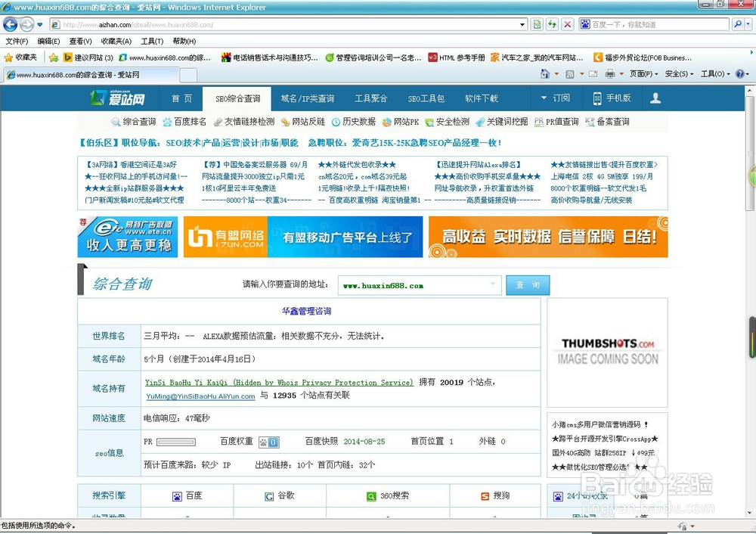Click the 爱站网 site logo
The image size is (756, 534).
pyautogui.click(x=117, y=98)
